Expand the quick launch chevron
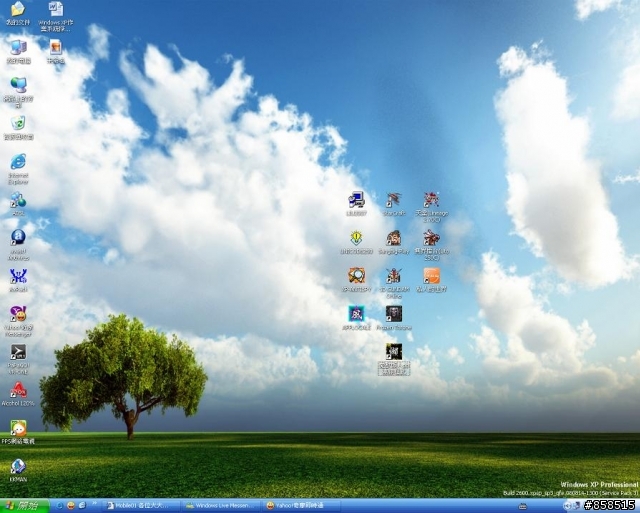Viewport: 640px width, 513px height. (95, 504)
